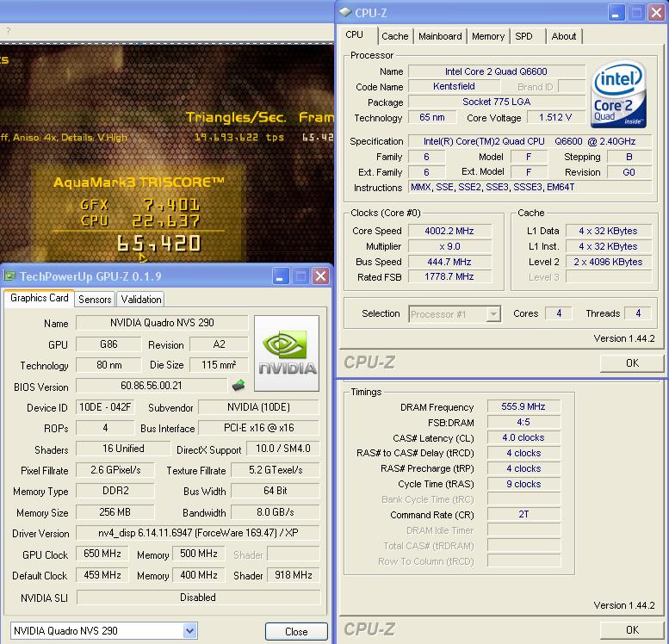Viewport: 669px width, 644px height.
Task: Minimize the GPU-Z window
Action: click(x=281, y=276)
